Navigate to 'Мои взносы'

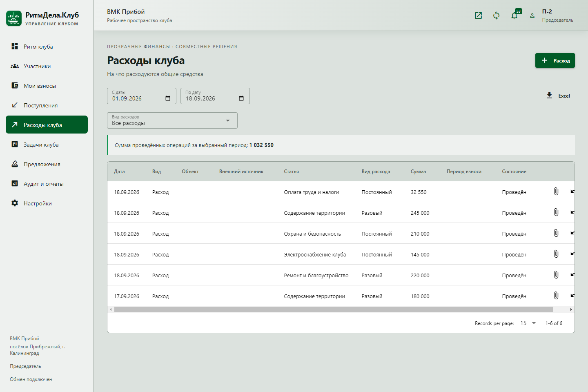47,86
